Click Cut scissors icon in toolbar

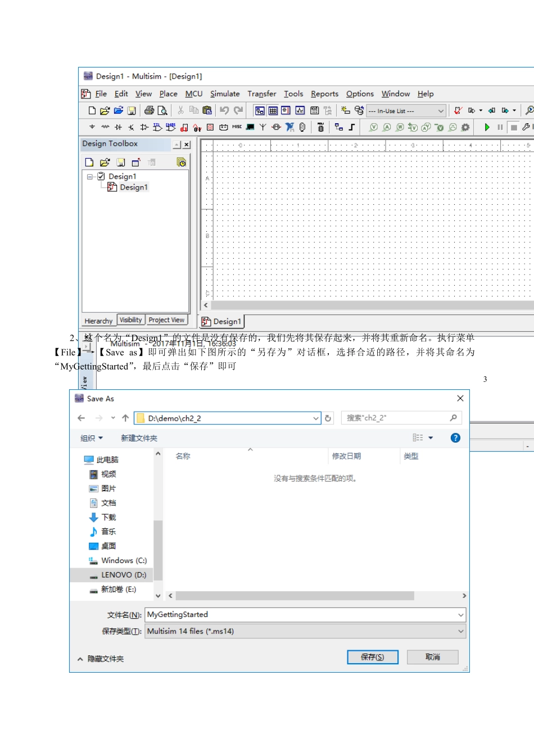click(181, 111)
